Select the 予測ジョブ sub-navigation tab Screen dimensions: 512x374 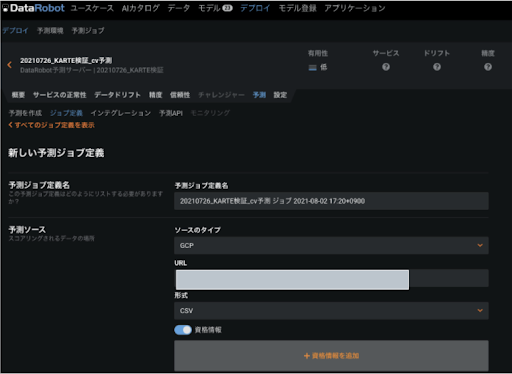[x=88, y=31]
